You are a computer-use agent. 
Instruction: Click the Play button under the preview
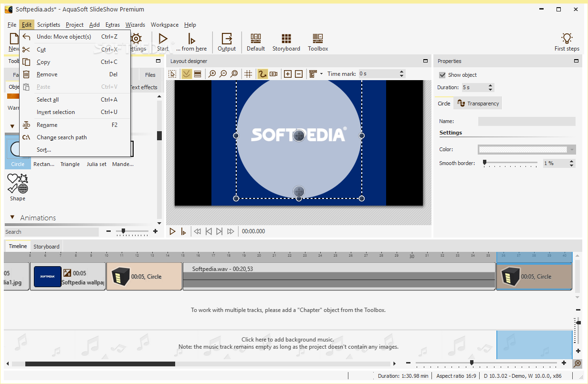(173, 231)
